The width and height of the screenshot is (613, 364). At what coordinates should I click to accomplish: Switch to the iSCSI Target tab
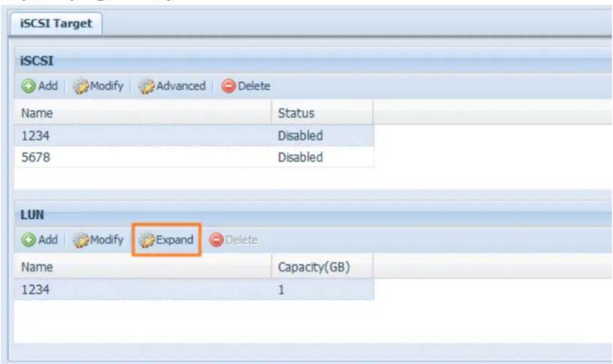pos(56,24)
